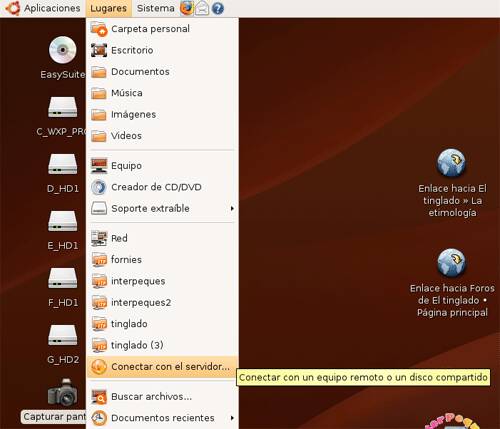Click the fornies FTP folder icon
The height and width of the screenshot is (429, 500).
click(99, 260)
